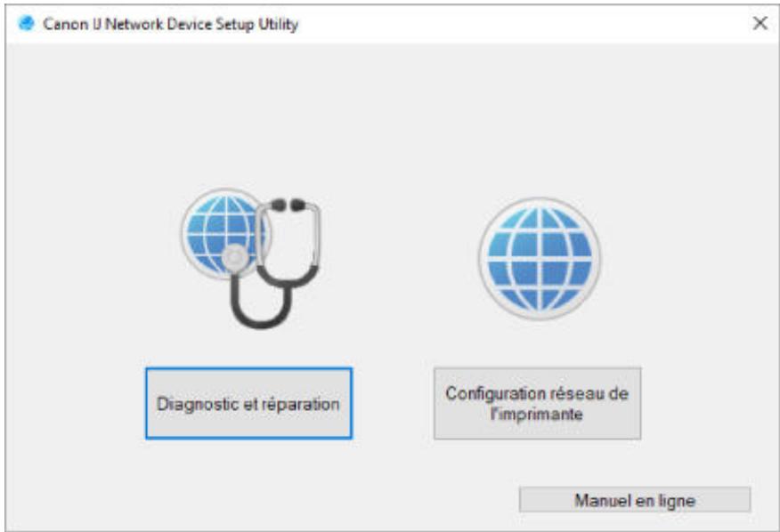Click the stethoscope diagnostic icon
Screen dimensions: 780x532
pyautogui.click(x=250, y=258)
